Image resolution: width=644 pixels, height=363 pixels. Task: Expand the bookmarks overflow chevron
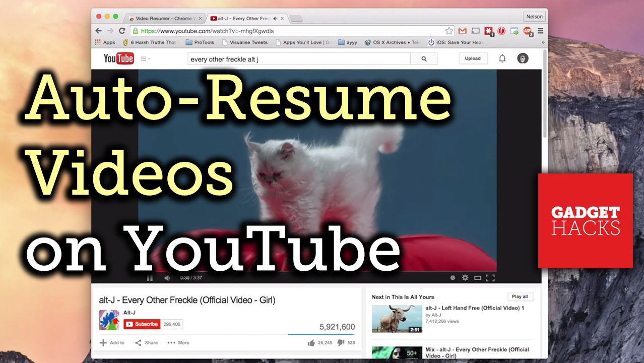[543, 43]
